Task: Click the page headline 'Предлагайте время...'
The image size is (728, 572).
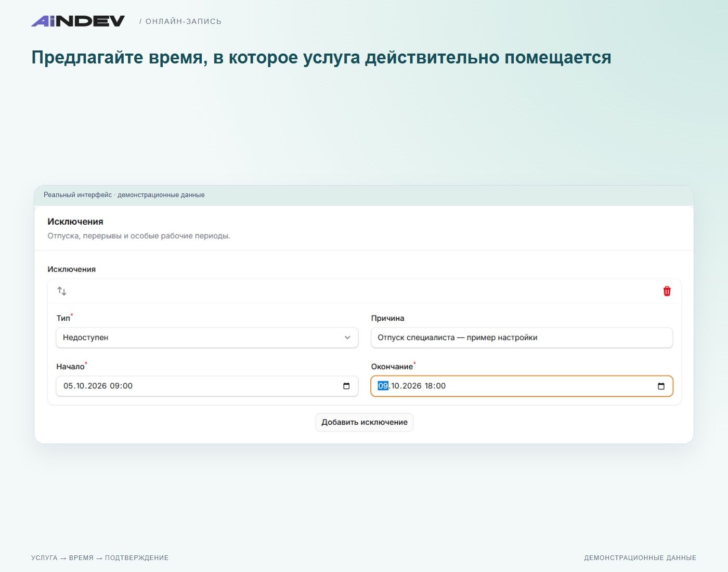Action: point(321,57)
